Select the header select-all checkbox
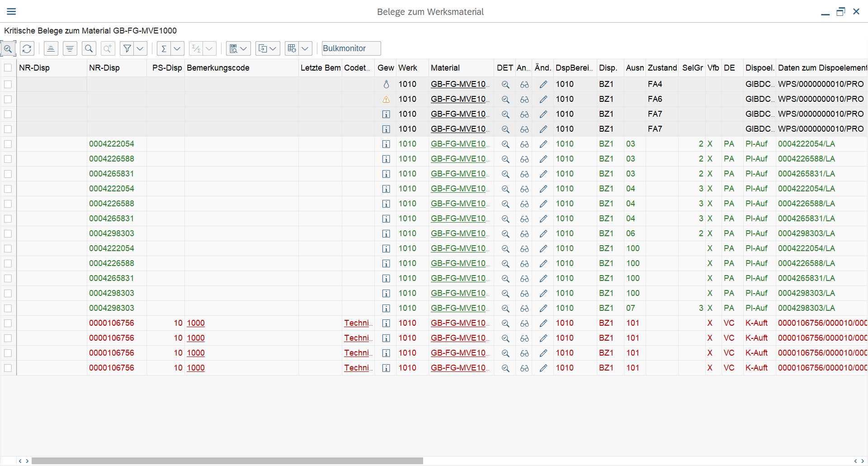This screenshot has width=868, height=466. coord(8,68)
